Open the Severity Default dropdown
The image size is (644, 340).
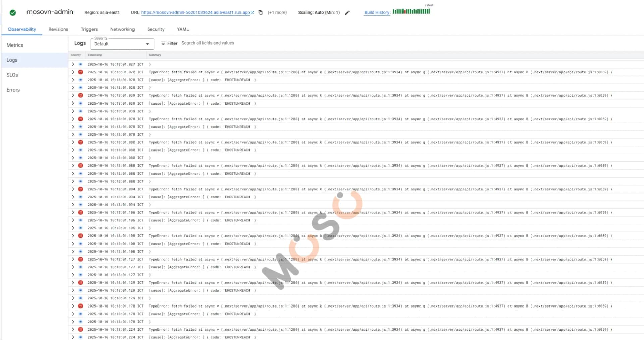pos(122,44)
